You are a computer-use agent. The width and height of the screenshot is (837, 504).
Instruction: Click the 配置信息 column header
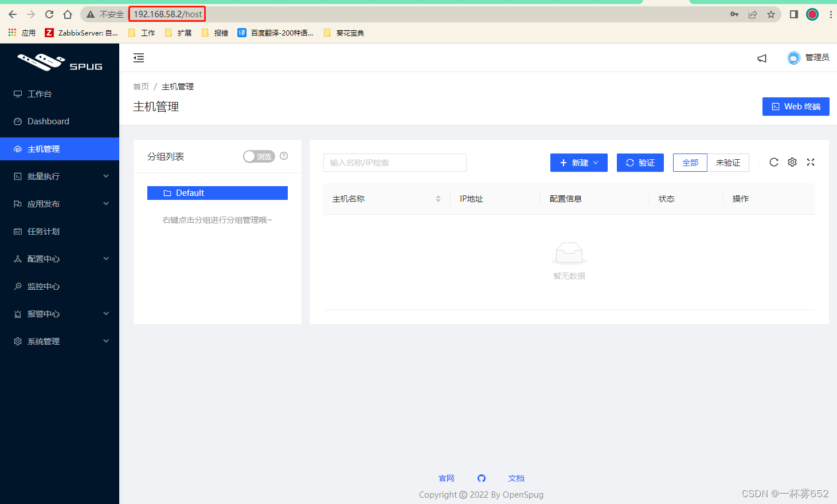566,199
